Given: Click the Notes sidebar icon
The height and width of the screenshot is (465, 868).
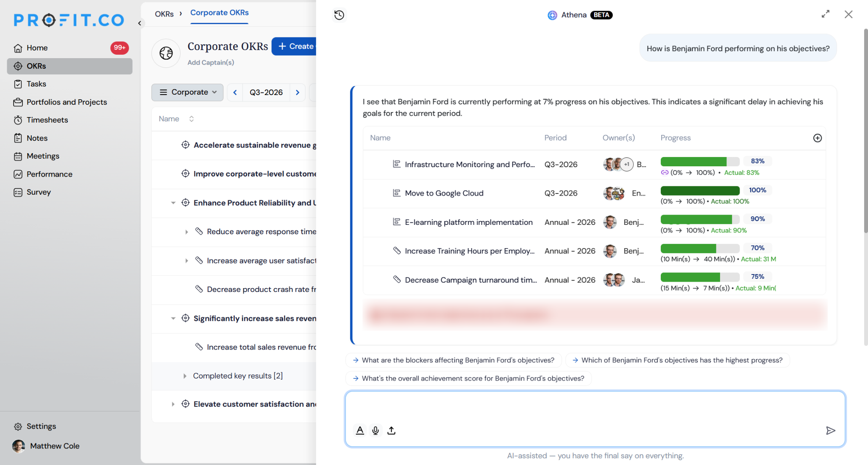Looking at the screenshot, I should [18, 138].
